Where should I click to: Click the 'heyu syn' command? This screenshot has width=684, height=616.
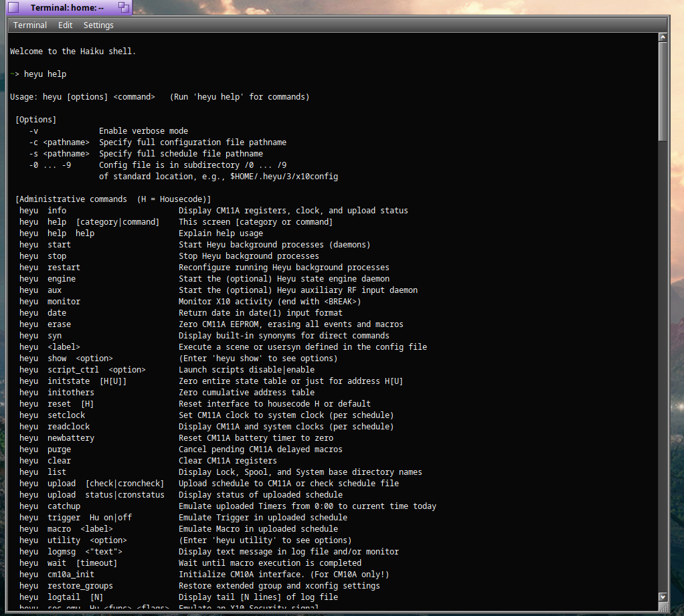(40, 336)
